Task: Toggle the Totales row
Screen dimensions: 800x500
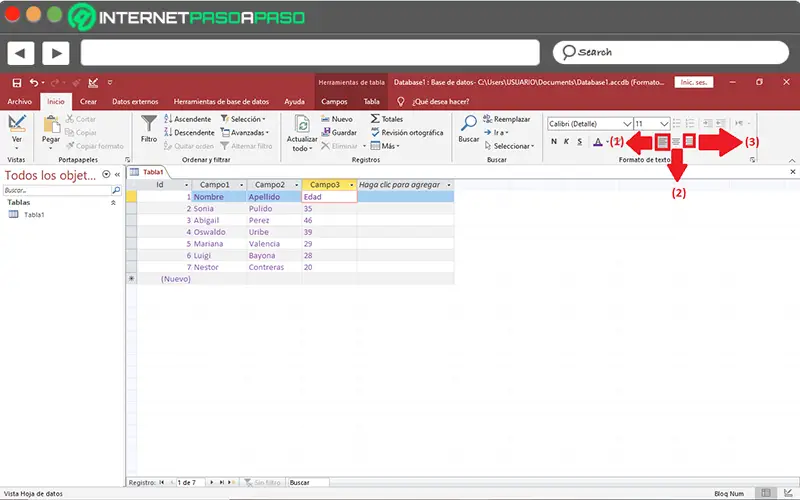Action: tap(387, 119)
